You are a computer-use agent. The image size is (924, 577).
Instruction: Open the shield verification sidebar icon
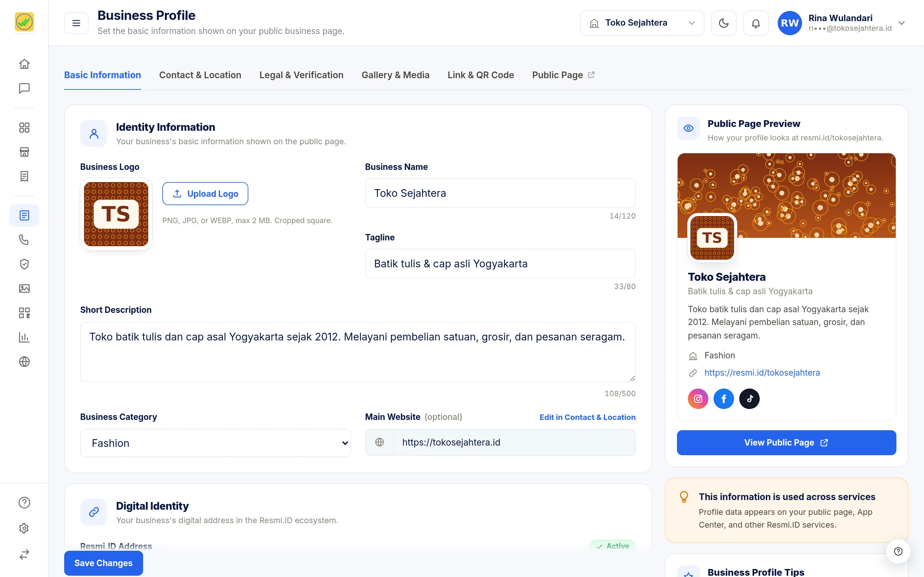click(x=24, y=264)
